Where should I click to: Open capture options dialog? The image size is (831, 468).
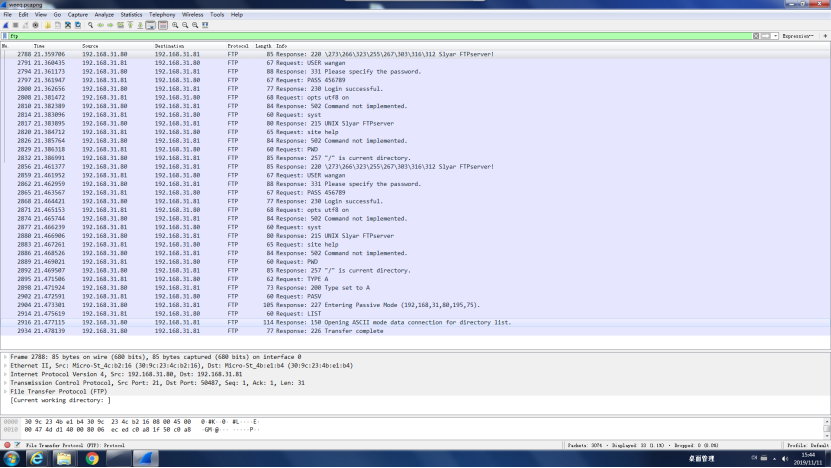pyautogui.click(x=36, y=25)
